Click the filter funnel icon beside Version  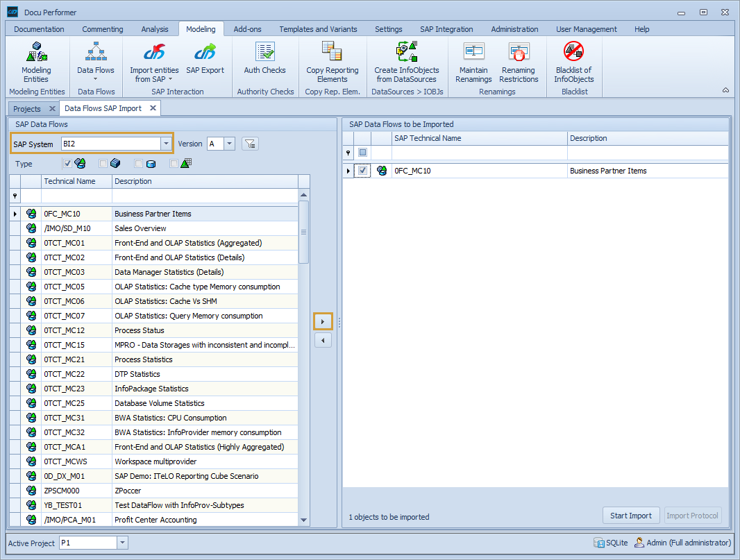[x=250, y=144]
